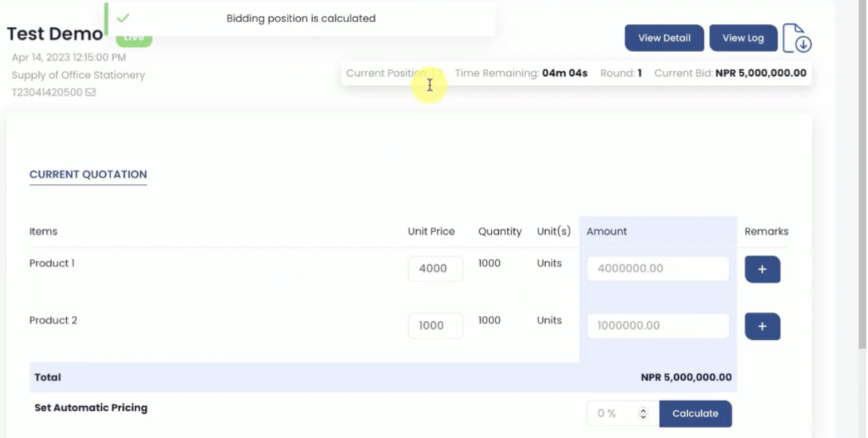Dismiss the bidding position calculated notification
The height and width of the screenshot is (438, 868).
tap(300, 18)
